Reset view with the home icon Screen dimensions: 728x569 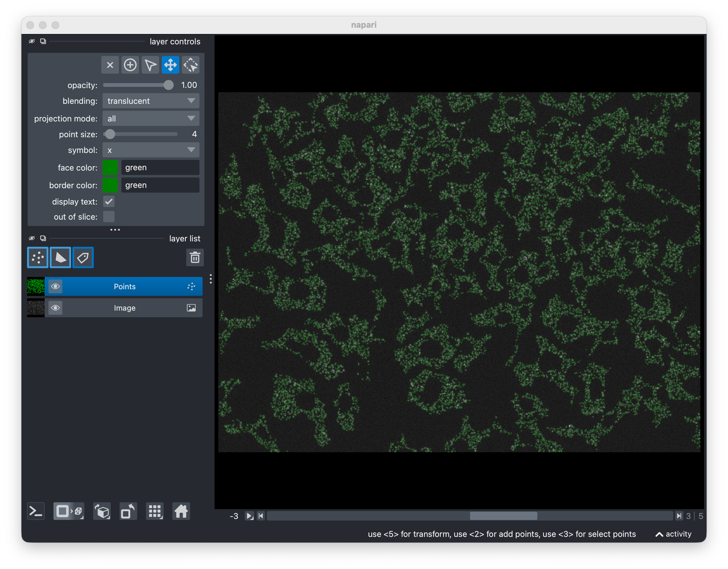(x=181, y=511)
